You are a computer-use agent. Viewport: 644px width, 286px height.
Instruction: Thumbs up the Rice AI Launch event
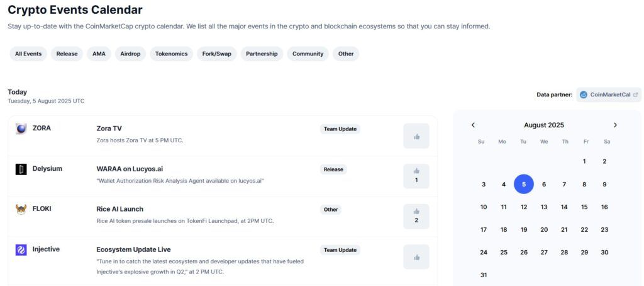[x=416, y=215]
